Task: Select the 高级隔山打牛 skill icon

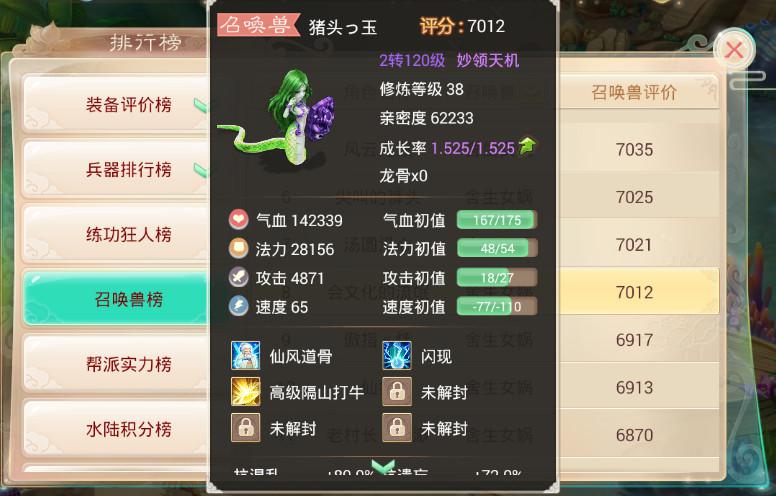Action: pyautogui.click(x=245, y=392)
